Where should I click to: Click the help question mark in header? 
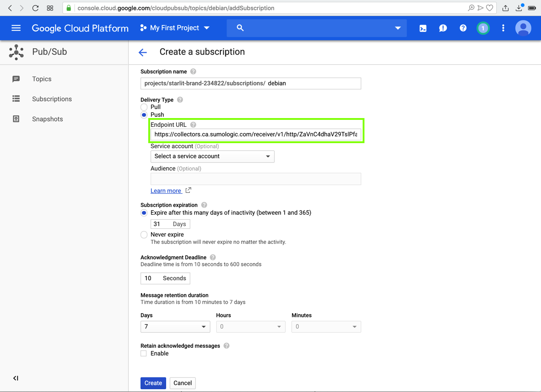pos(463,28)
